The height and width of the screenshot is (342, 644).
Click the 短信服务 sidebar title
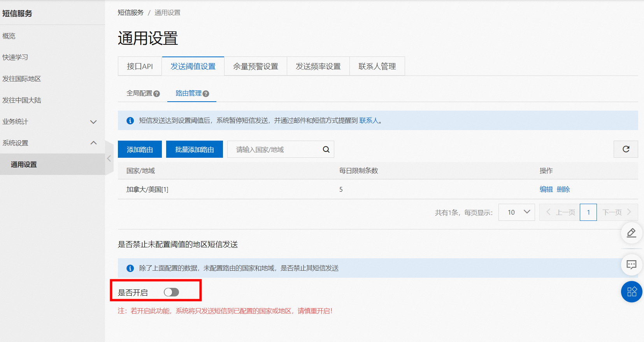coord(17,13)
